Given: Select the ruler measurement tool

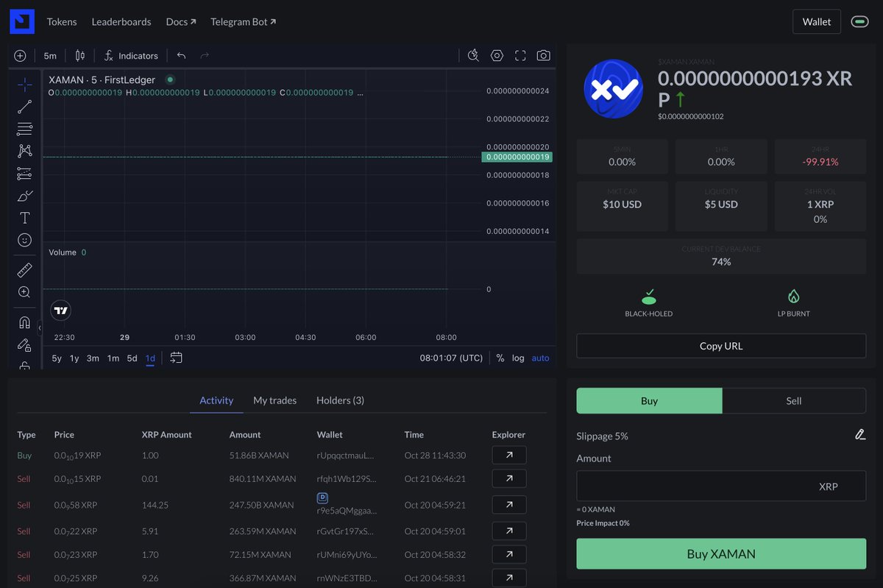Looking at the screenshot, I should click(24, 269).
